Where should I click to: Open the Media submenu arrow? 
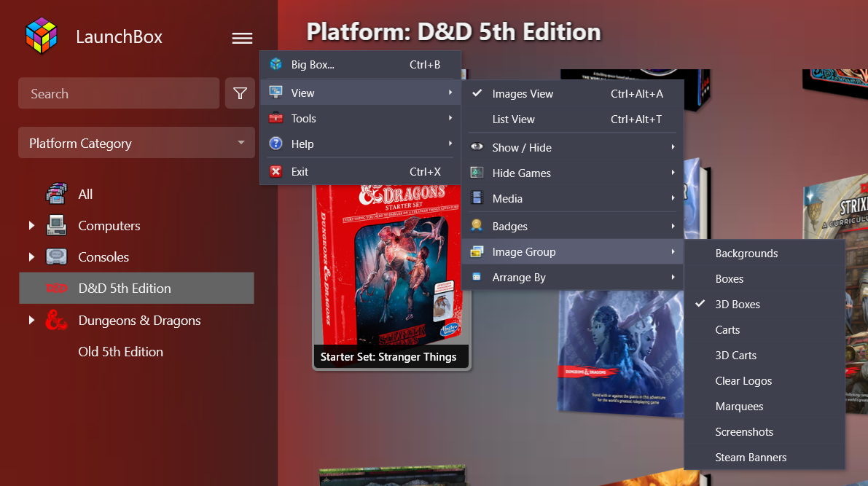[673, 198]
